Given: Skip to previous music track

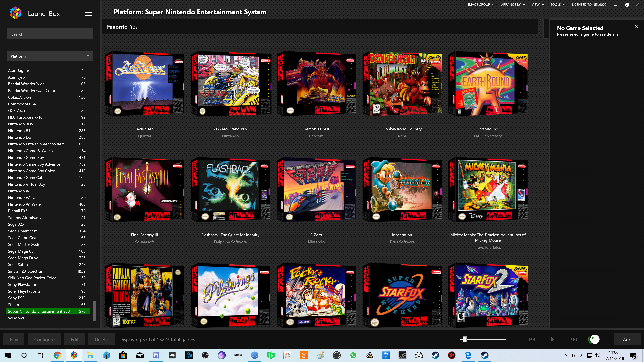Looking at the screenshot, I should pos(532,339).
